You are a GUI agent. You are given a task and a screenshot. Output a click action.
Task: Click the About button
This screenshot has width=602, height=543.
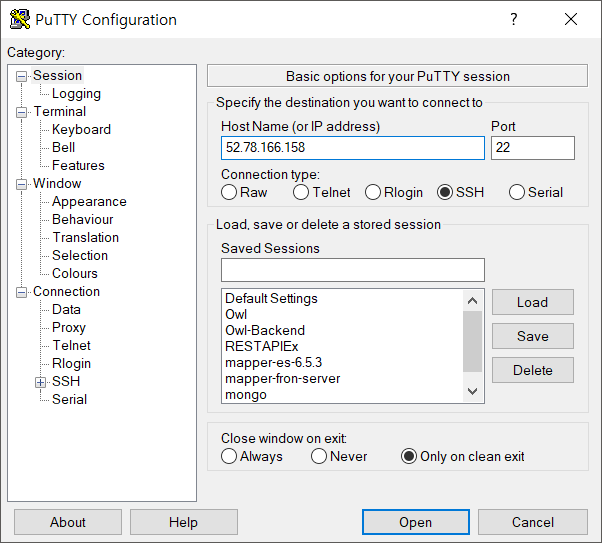pyautogui.click(x=68, y=522)
